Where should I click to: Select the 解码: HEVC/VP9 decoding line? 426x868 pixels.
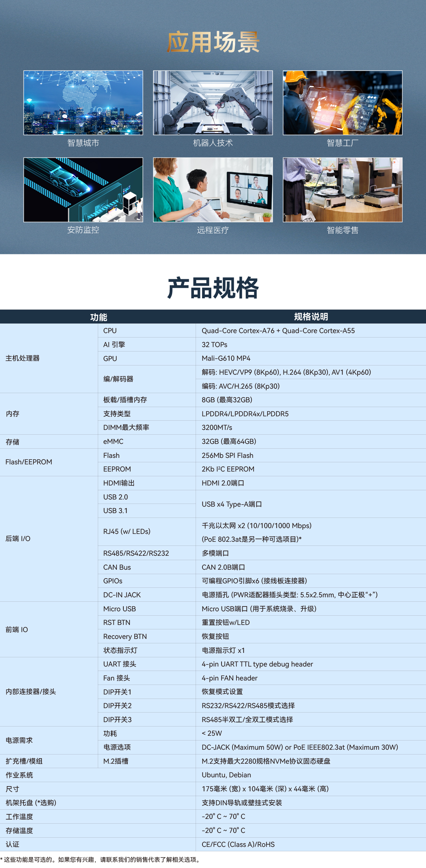point(286,372)
